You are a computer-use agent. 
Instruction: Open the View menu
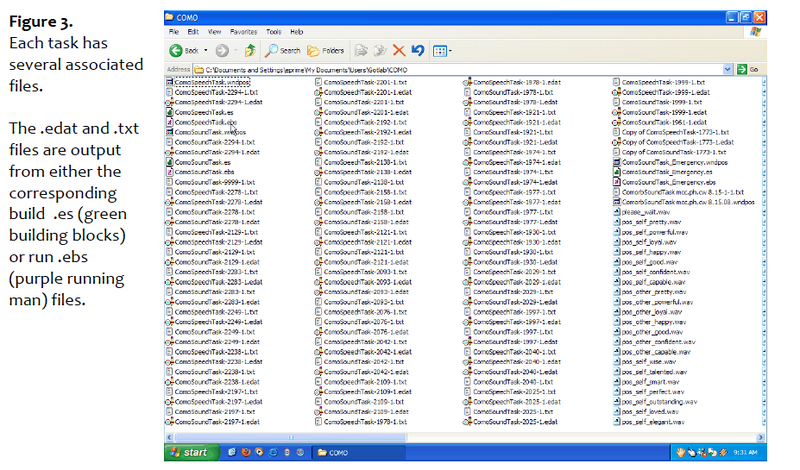tap(214, 32)
